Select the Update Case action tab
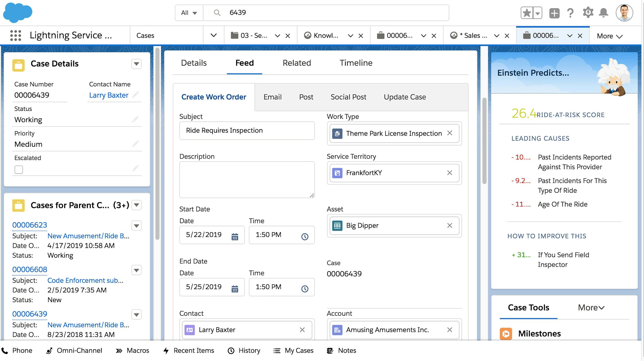The image size is (644, 361). (405, 97)
